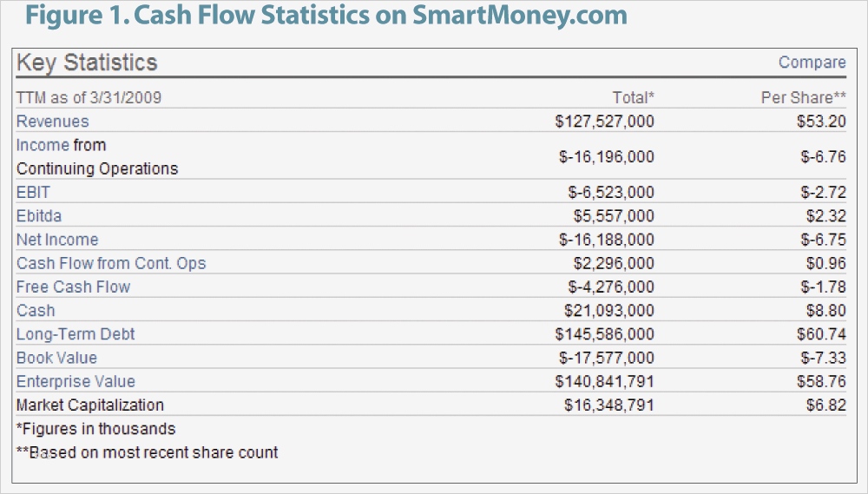Click the Book Value link
The width and height of the screenshot is (868, 494).
pyautogui.click(x=56, y=358)
